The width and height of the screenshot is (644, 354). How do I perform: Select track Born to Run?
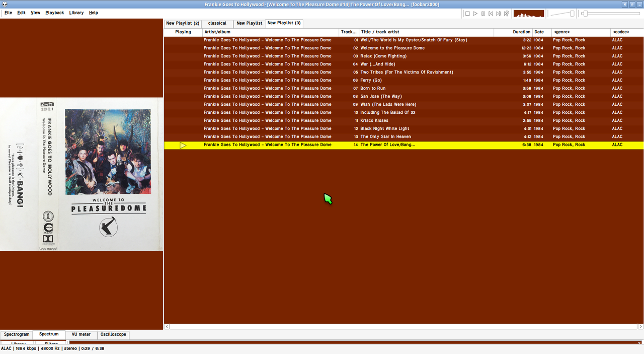click(x=404, y=88)
